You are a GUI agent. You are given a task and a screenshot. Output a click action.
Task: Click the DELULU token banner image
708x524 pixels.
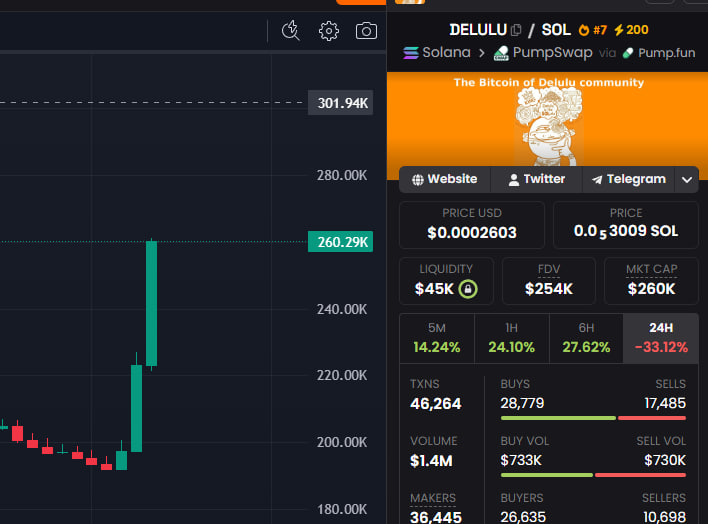click(547, 119)
